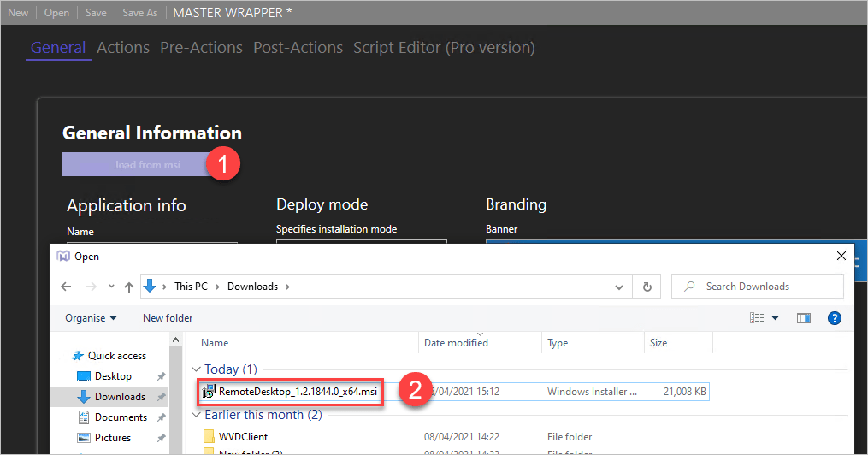Collapse Earlier this month (2) group
This screenshot has width=868, height=455.
point(197,415)
